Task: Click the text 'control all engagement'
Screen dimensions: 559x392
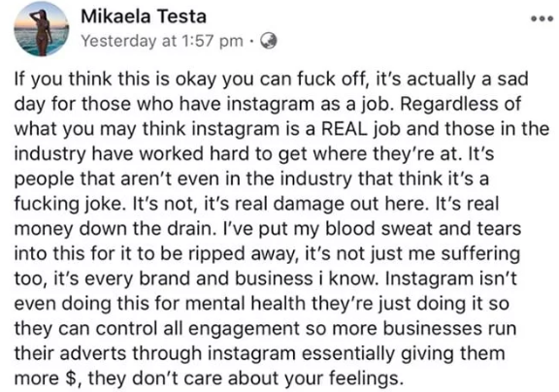Action: point(198,328)
